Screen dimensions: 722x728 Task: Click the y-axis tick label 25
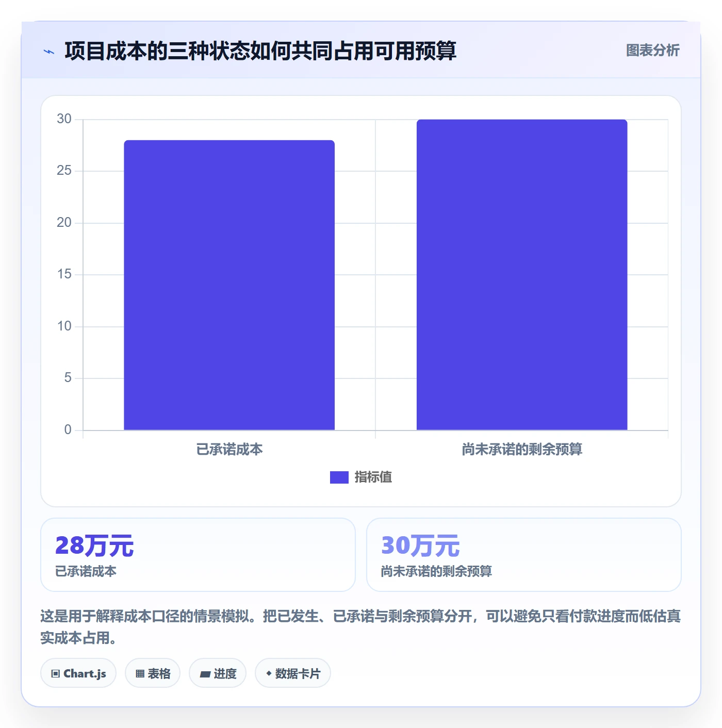(64, 171)
